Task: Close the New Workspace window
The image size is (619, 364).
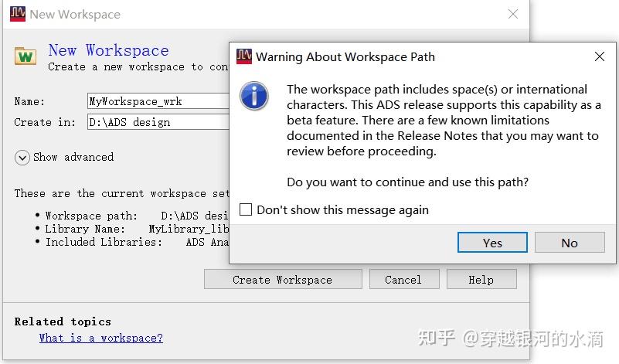Action: 513,14
